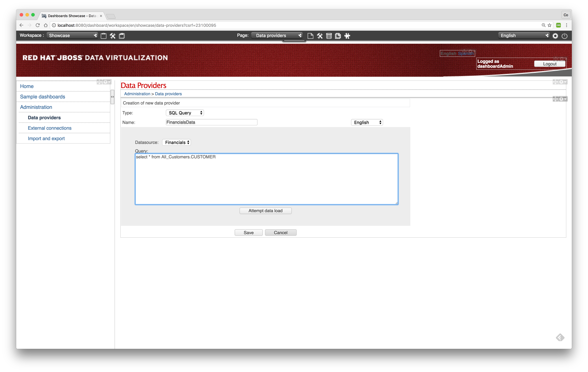Open the Type dropdown showing SQL Query
Viewport: 588px width, 372px height.
click(x=185, y=113)
